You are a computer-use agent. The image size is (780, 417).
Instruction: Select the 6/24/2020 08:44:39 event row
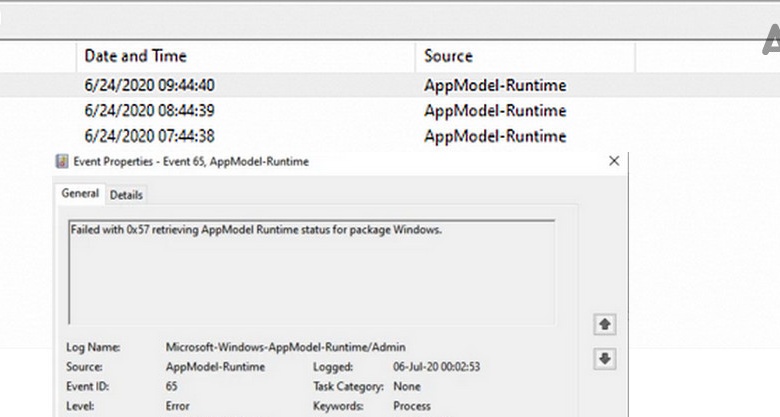click(149, 110)
